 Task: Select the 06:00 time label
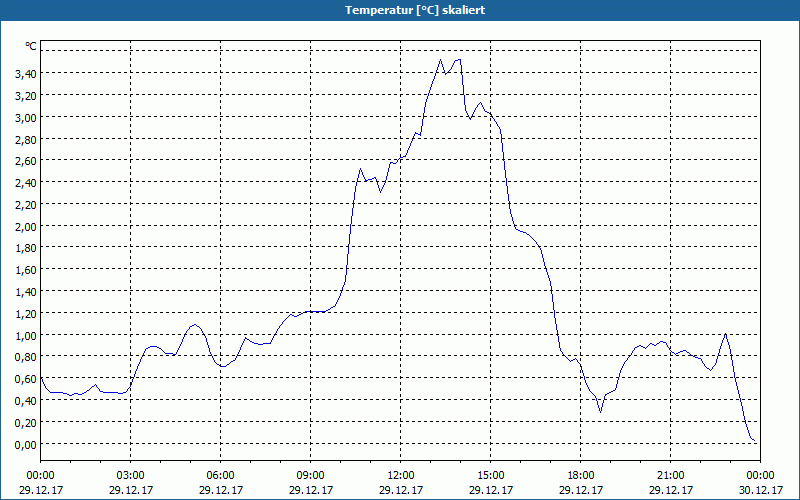click(x=220, y=476)
